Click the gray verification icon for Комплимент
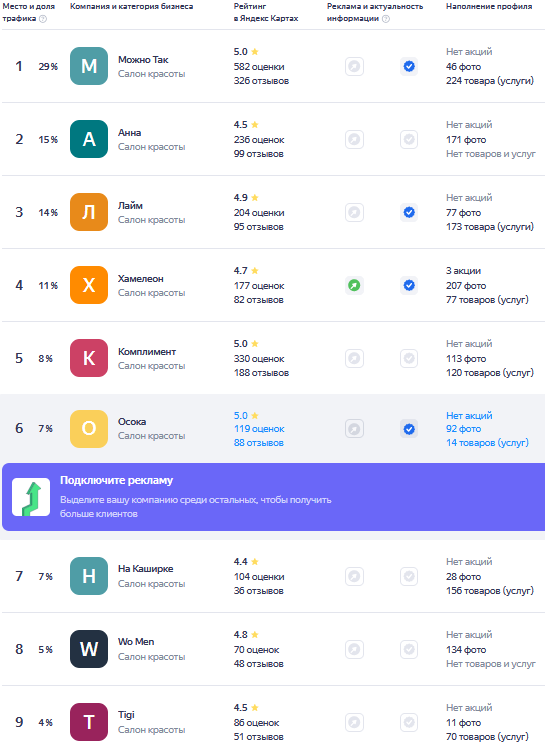The width and height of the screenshot is (545, 753). pyautogui.click(x=409, y=358)
